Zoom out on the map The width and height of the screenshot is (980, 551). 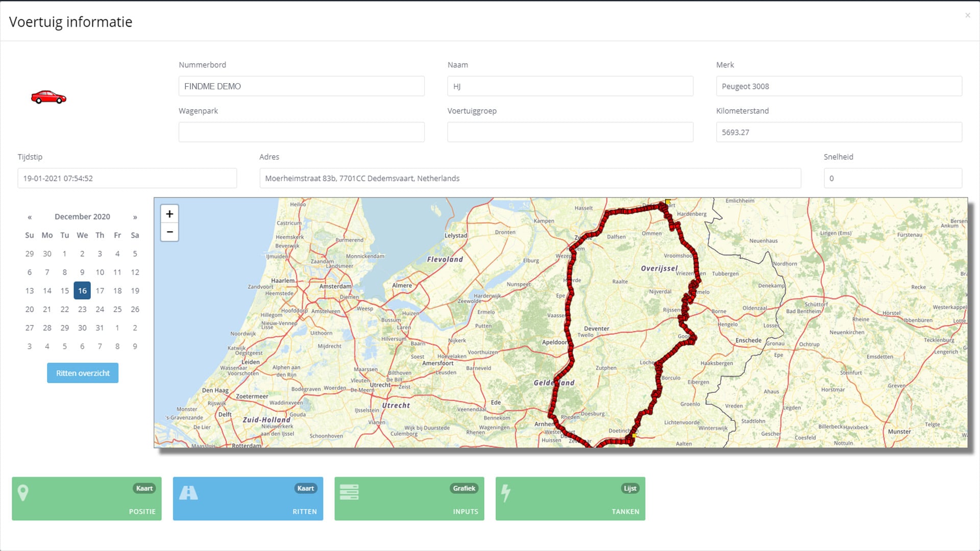click(169, 232)
